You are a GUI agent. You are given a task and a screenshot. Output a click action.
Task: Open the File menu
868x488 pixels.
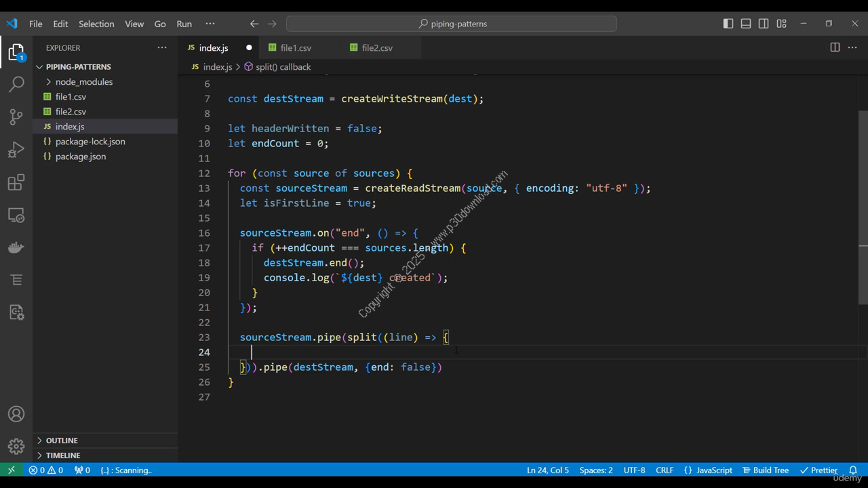point(35,24)
